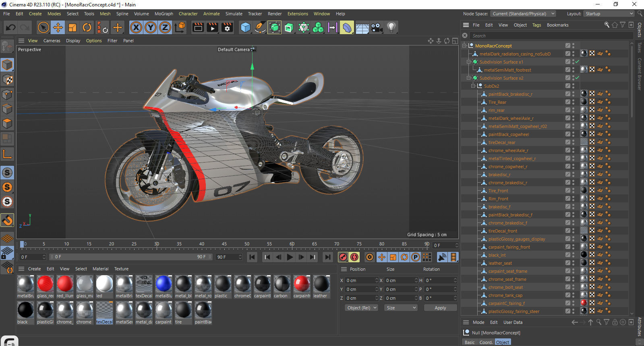Activate the Move tool
This screenshot has width=644, height=346.
point(58,27)
